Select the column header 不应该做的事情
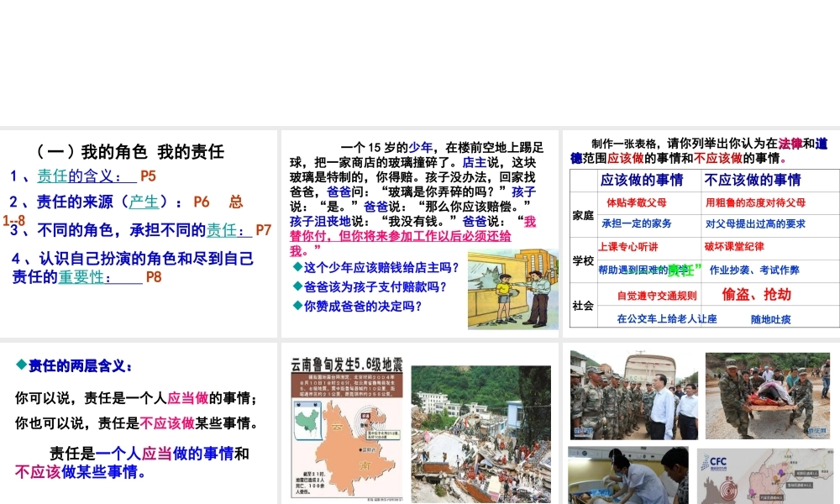This screenshot has width=840, height=504. 752,180
